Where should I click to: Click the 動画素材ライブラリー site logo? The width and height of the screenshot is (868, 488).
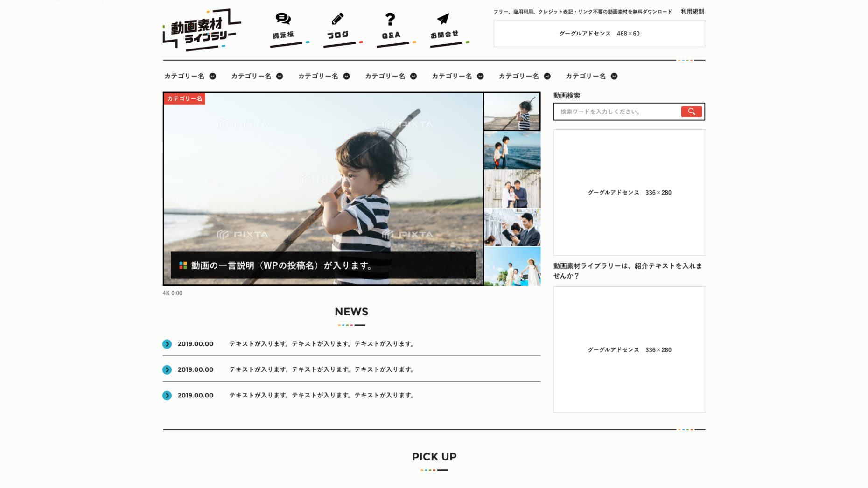[202, 30]
